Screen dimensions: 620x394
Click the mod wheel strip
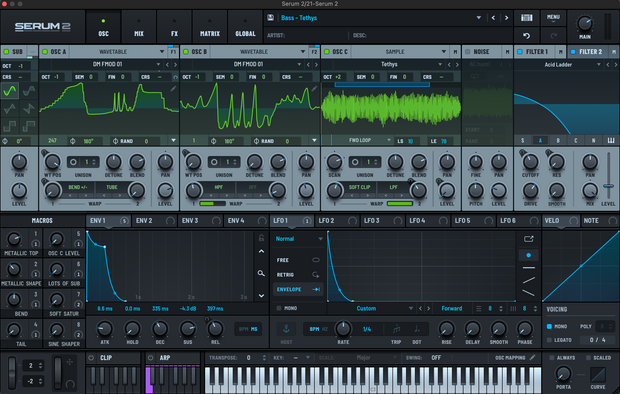tap(58, 372)
